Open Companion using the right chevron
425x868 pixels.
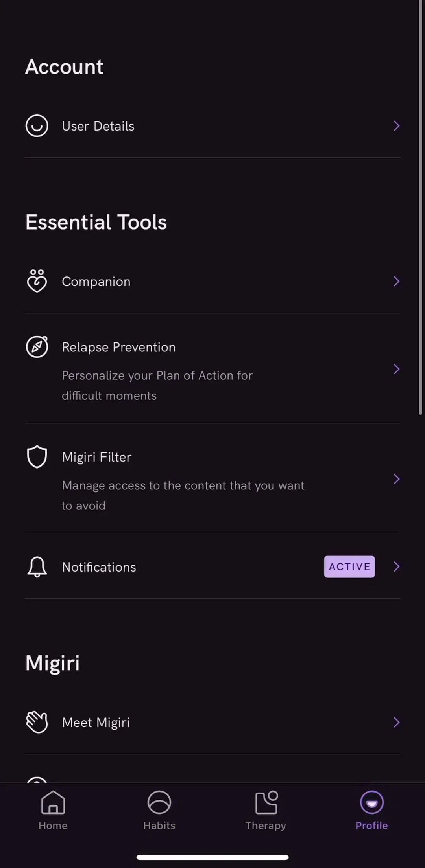396,281
